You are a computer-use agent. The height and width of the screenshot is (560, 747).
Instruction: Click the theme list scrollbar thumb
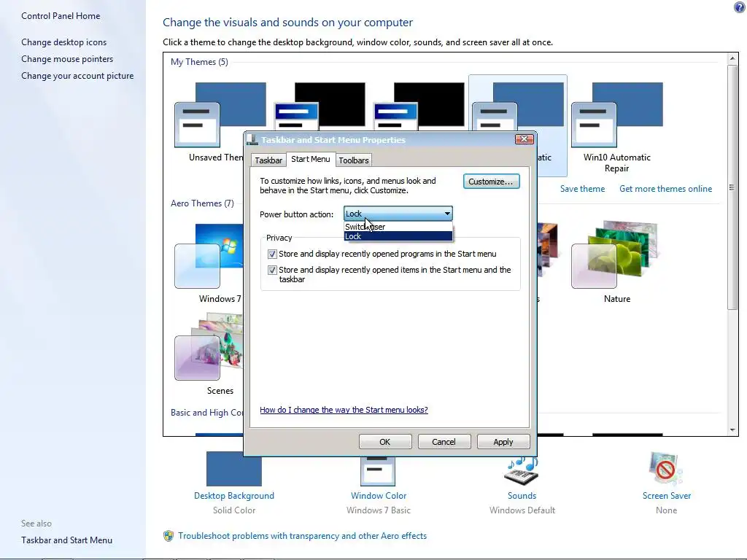click(x=732, y=187)
